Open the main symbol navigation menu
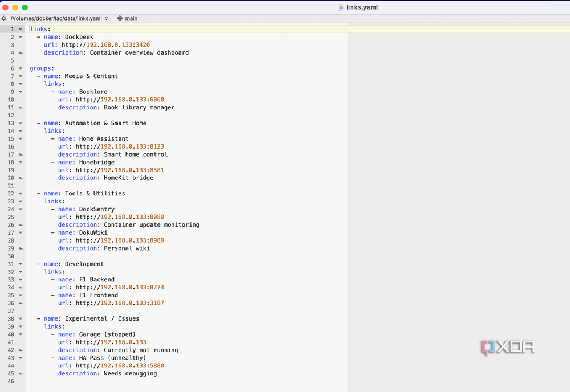 (x=127, y=18)
